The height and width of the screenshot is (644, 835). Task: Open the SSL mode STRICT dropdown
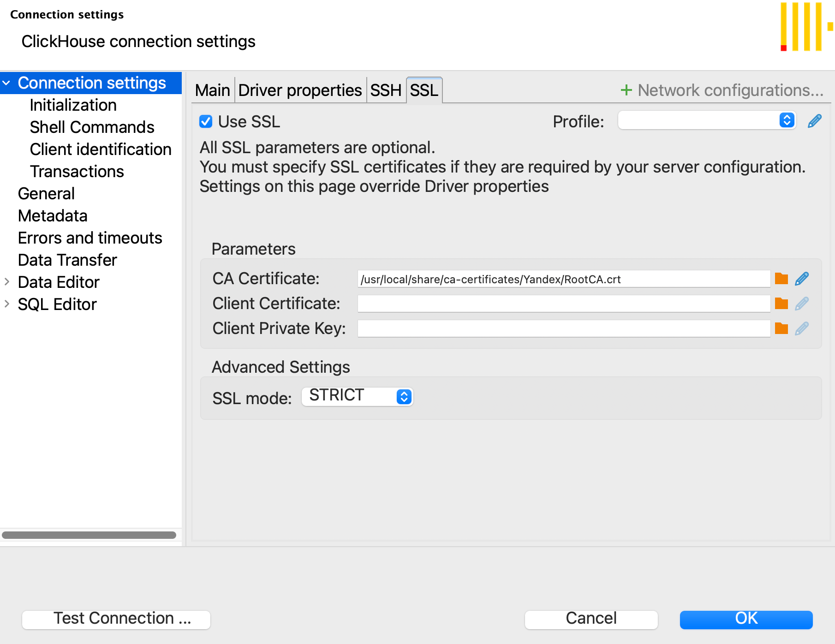(358, 396)
